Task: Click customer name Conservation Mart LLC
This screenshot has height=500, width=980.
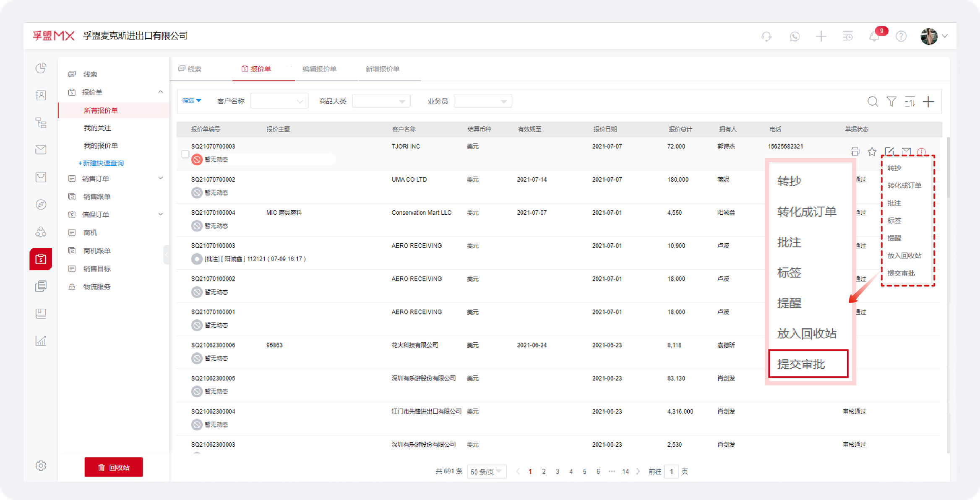Action: [422, 213]
